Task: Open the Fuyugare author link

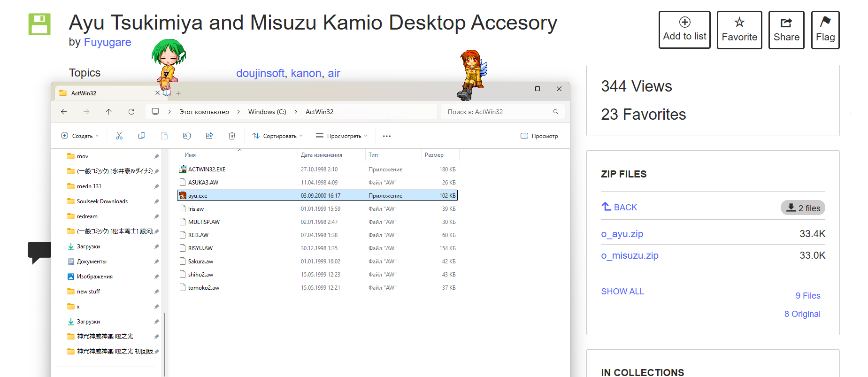Action: point(108,42)
